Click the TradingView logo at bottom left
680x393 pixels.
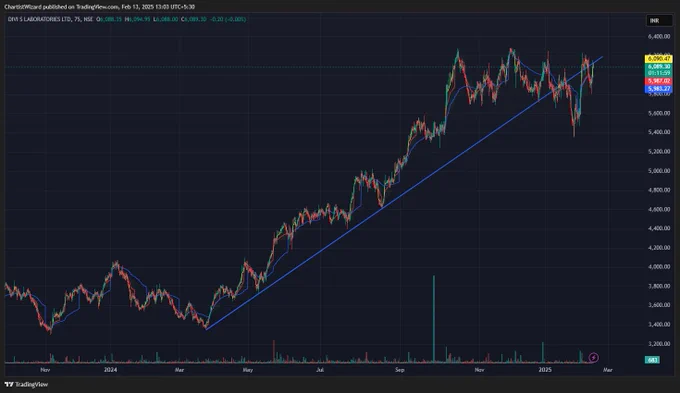click(26, 384)
